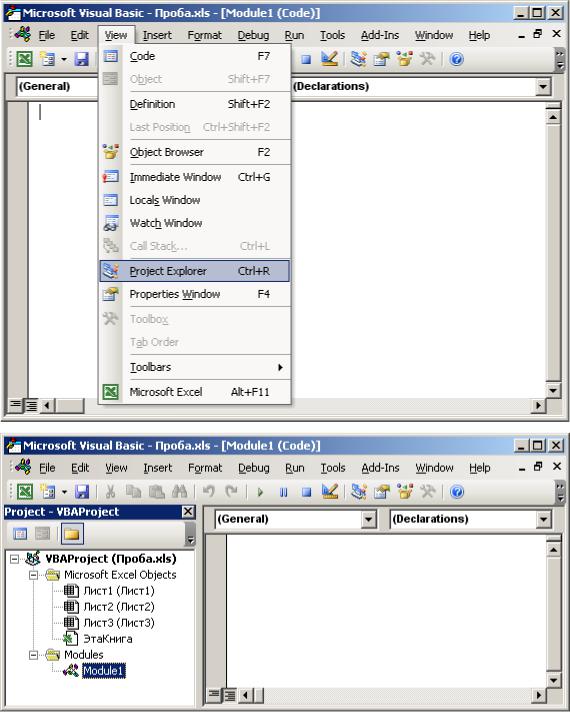Choose Locals Window from the View menu
The width and height of the screenshot is (570, 712).
(195, 200)
